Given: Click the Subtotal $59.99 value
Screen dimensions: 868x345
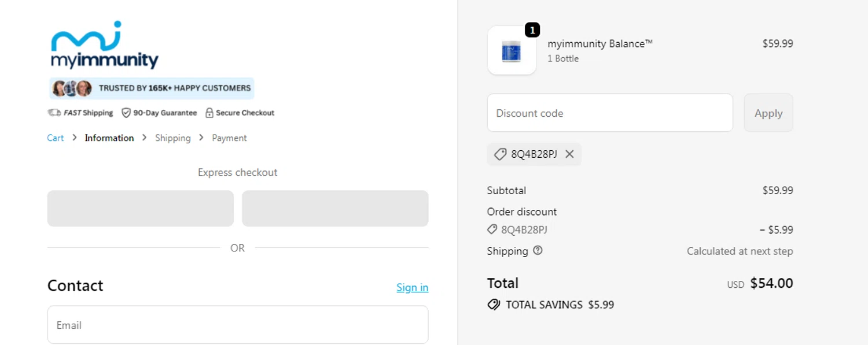Looking at the screenshot, I should click(x=778, y=190).
